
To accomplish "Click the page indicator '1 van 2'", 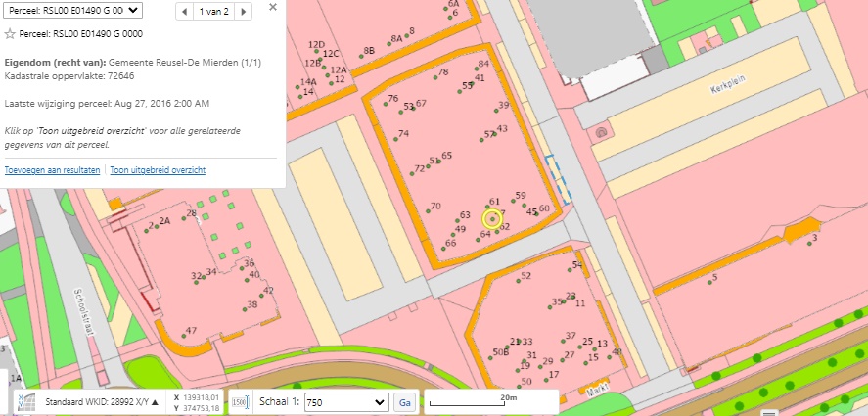I will (x=213, y=12).
